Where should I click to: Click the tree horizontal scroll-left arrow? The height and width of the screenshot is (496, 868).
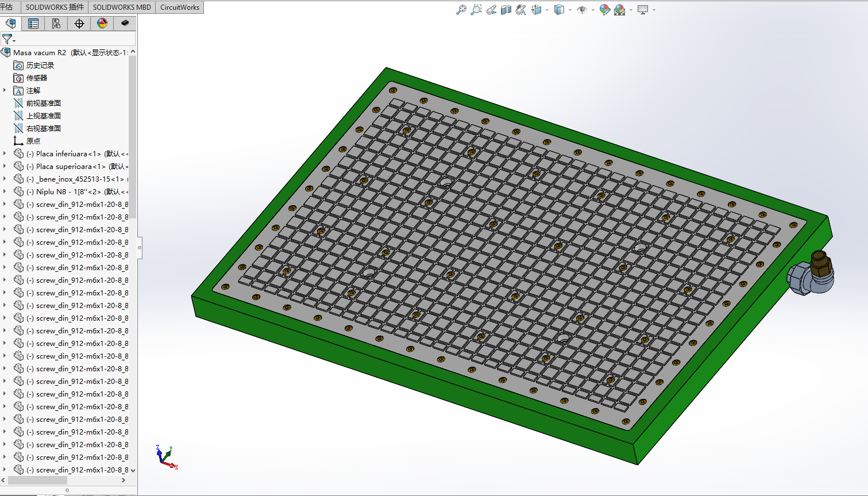tap(3, 480)
